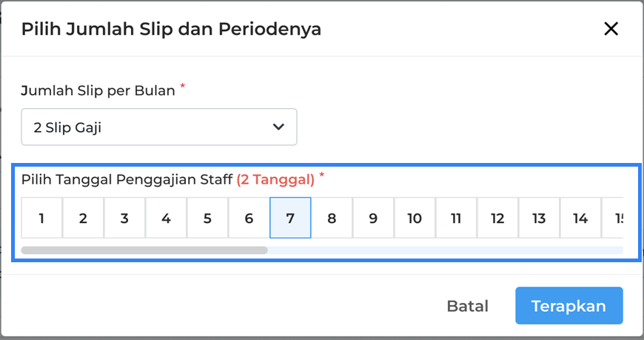Screen dimensions: 644x340
Task: Choose date 12 as payroll date
Action: (x=497, y=218)
